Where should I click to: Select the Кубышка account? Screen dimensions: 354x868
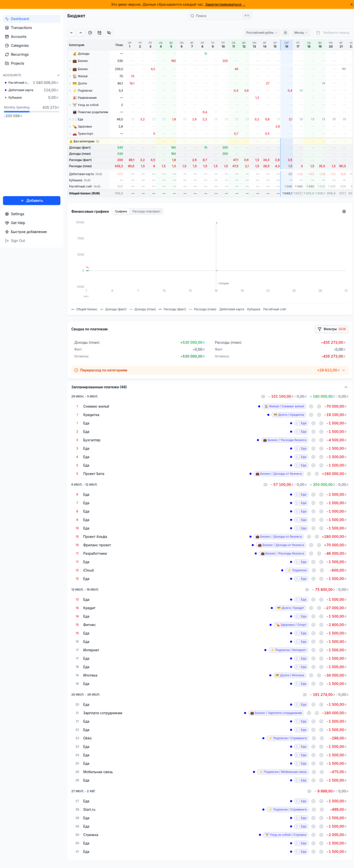(x=31, y=97)
